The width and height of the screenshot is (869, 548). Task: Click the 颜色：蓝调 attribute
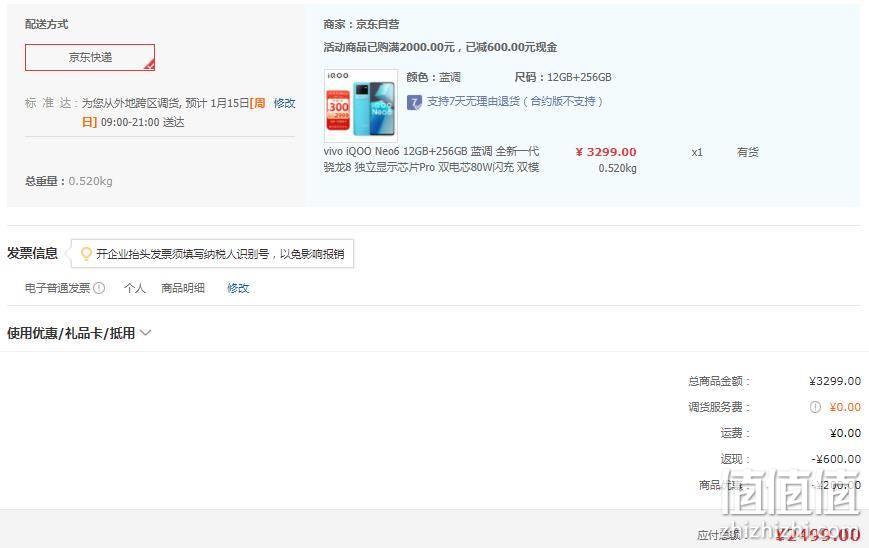[x=433, y=77]
